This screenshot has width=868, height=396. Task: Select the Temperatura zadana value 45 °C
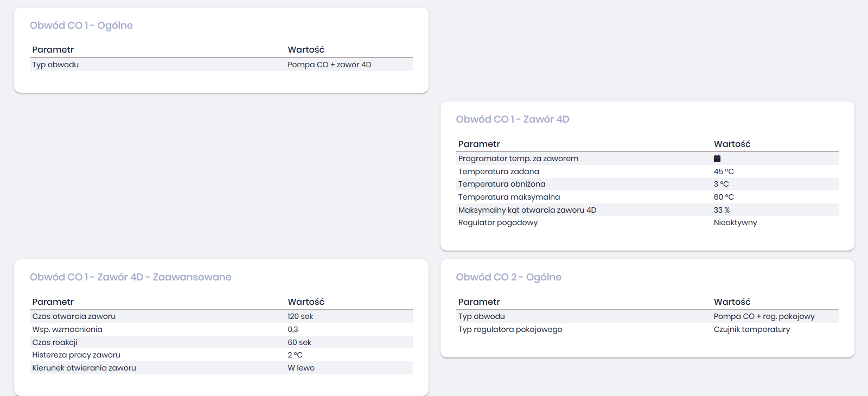point(724,171)
